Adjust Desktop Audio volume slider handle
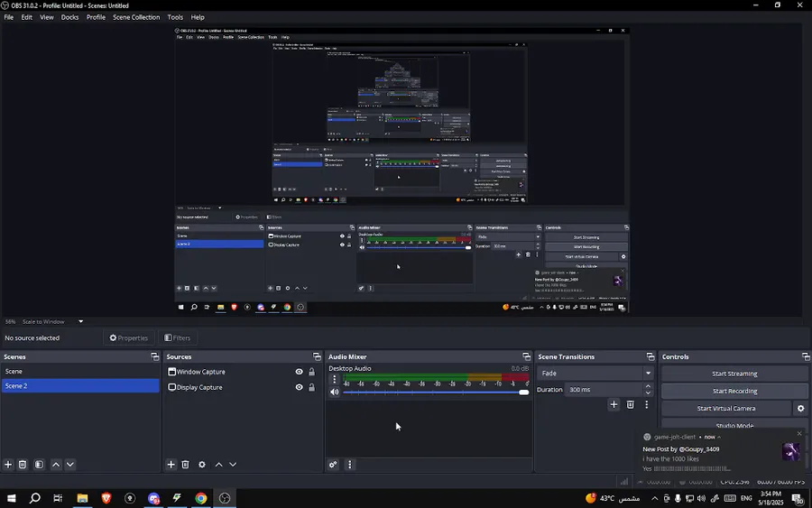This screenshot has height=508, width=812. 523,392
